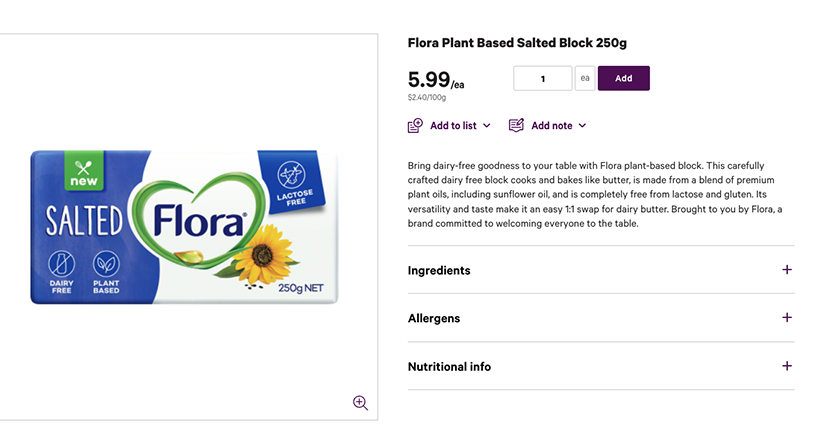Click the green 'new' badge on the pack
The width and height of the screenshot is (830, 431).
pos(85,172)
